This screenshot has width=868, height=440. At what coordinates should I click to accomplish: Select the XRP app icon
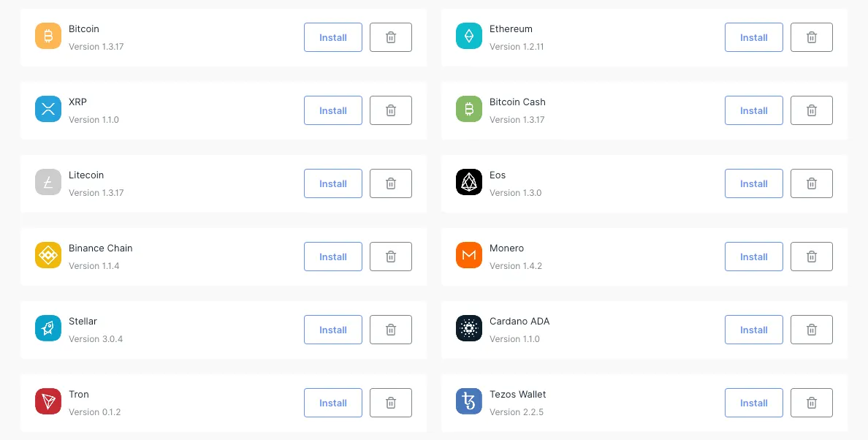pyautogui.click(x=47, y=109)
